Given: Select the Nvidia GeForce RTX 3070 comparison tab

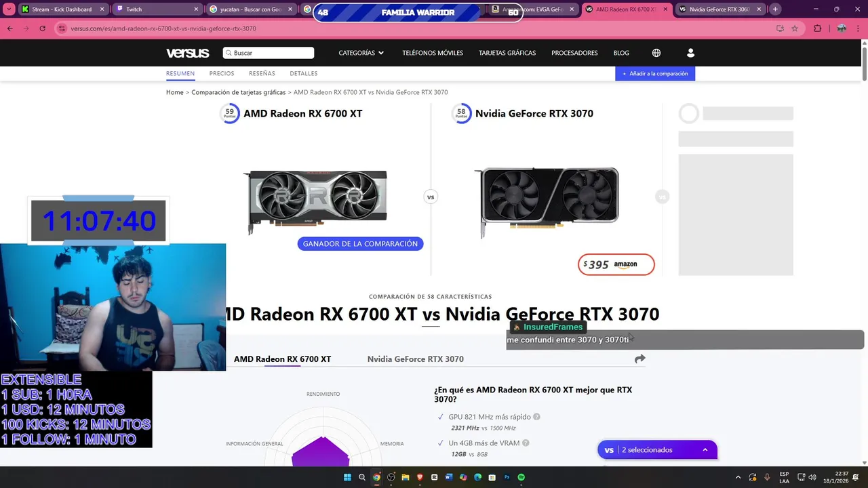Looking at the screenshot, I should click(416, 359).
